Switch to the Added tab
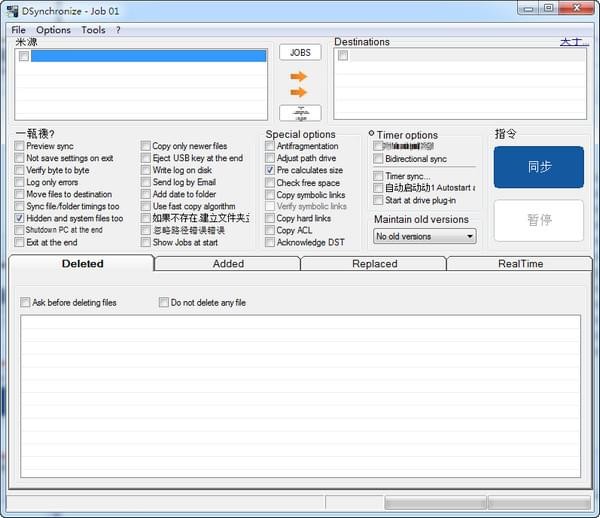Viewport: 600px width, 518px height. pos(227,264)
